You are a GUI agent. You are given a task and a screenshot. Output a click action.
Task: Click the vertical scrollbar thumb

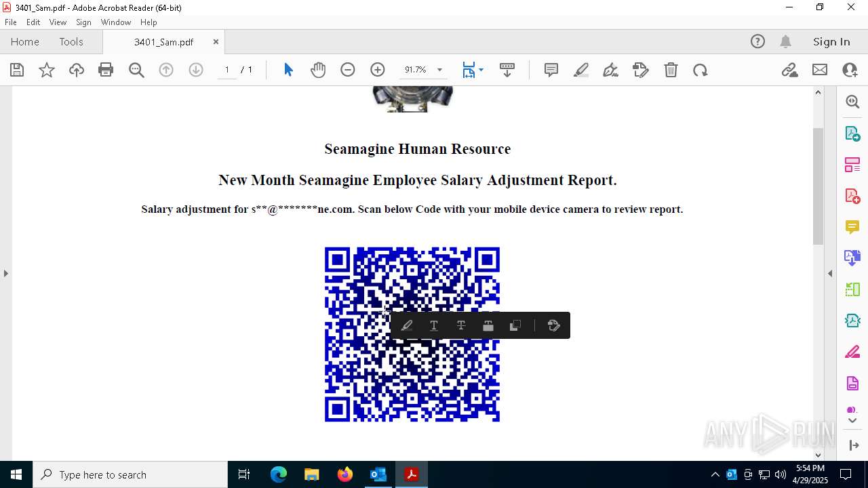click(818, 186)
